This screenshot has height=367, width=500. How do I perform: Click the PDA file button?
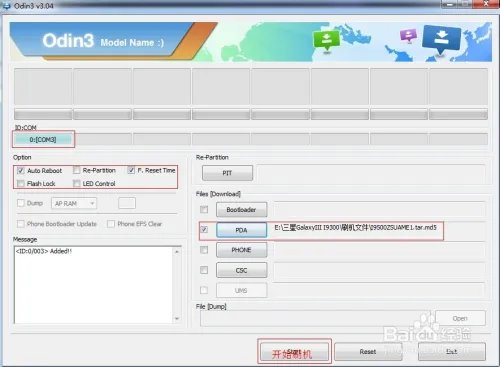[x=241, y=230]
